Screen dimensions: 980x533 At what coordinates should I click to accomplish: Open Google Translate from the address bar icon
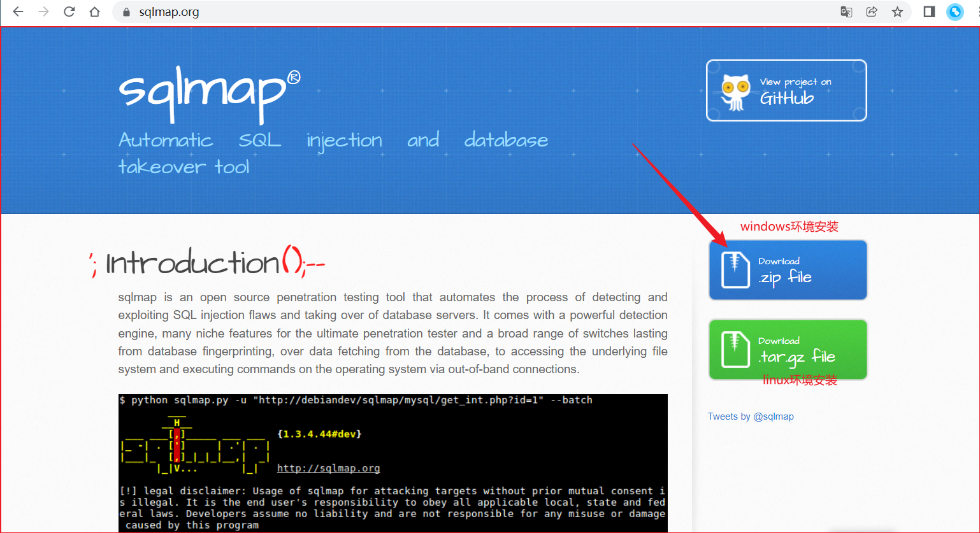[846, 11]
